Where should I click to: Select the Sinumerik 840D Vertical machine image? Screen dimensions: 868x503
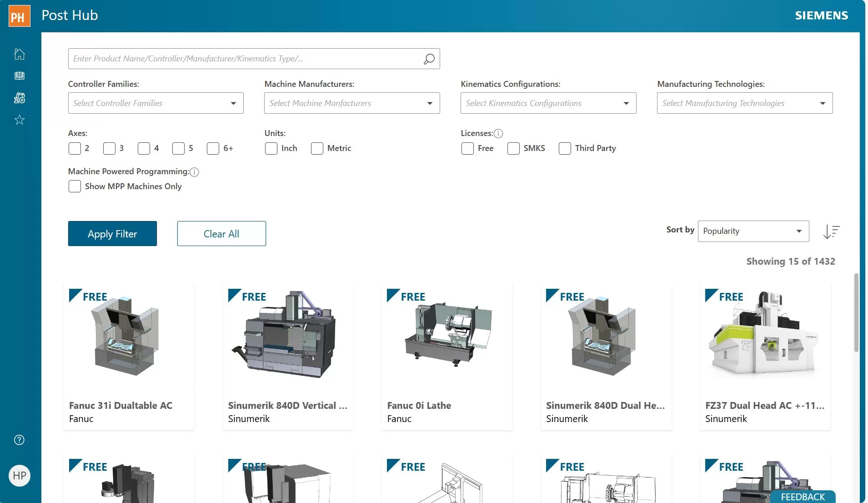[285, 335]
